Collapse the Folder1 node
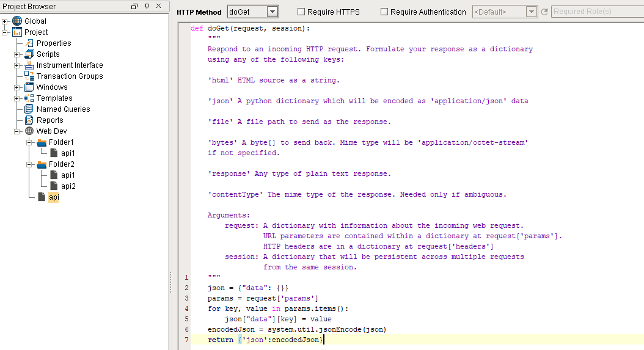 pos(29,142)
